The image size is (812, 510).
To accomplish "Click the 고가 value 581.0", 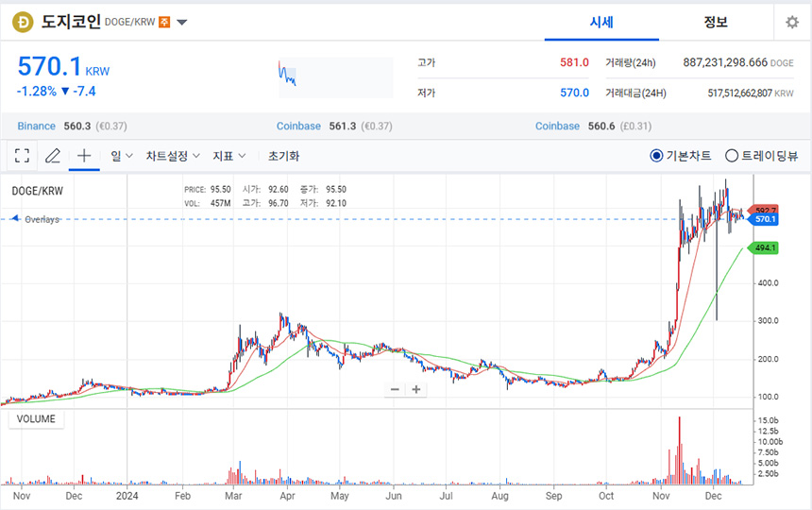I will pyautogui.click(x=574, y=62).
